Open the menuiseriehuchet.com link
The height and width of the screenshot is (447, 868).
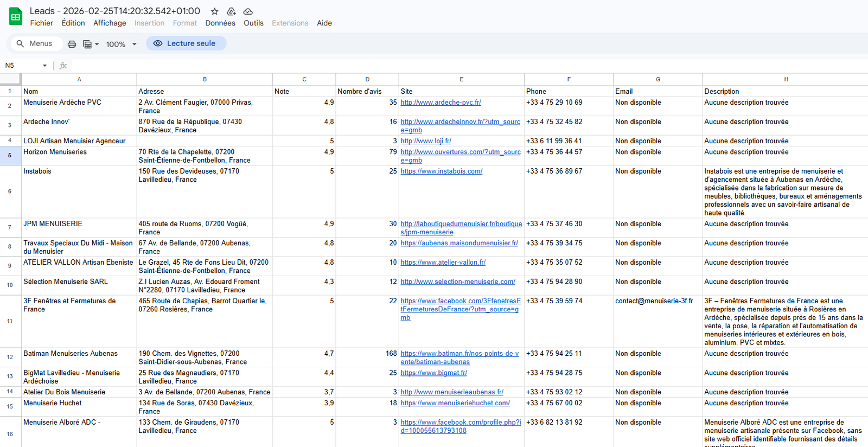click(x=455, y=403)
